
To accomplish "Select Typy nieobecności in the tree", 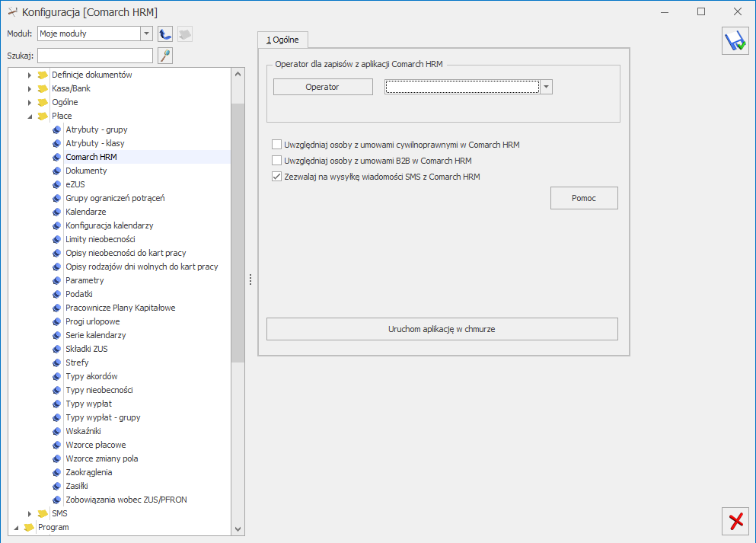I will pos(99,390).
